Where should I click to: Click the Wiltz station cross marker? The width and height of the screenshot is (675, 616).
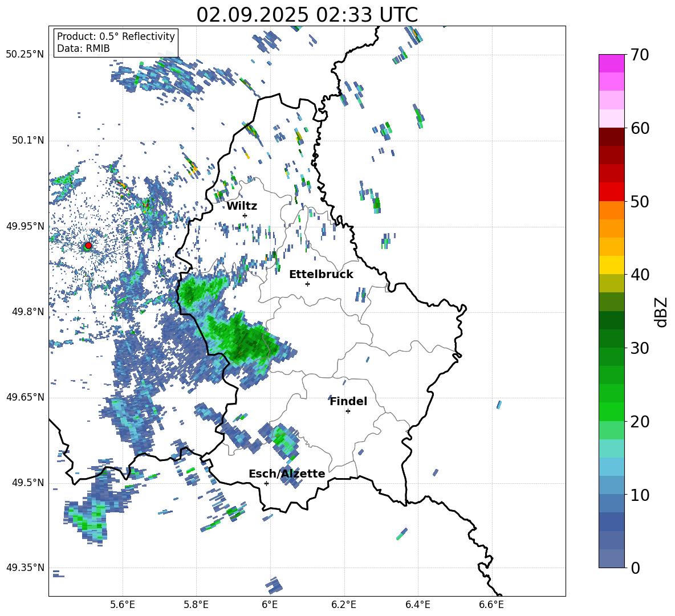245,215
